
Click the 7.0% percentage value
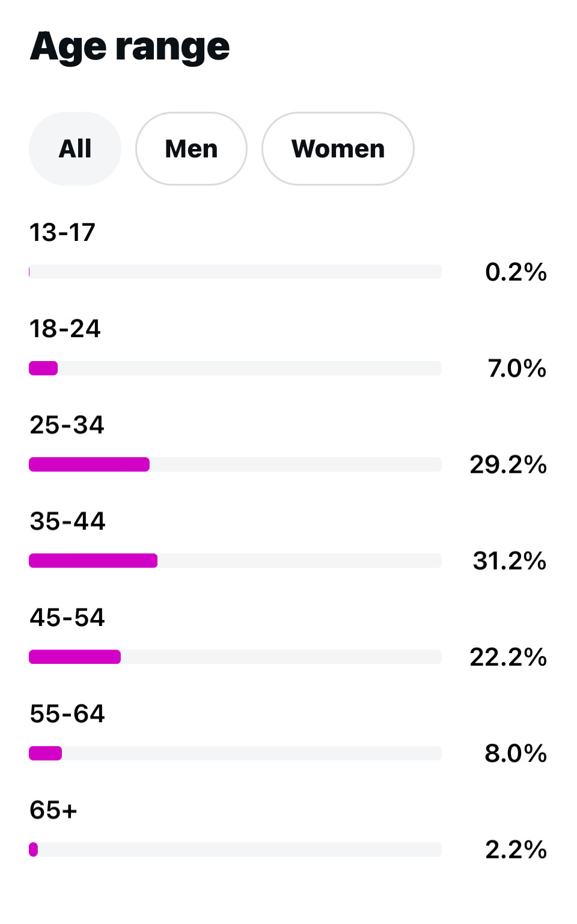pos(517,368)
